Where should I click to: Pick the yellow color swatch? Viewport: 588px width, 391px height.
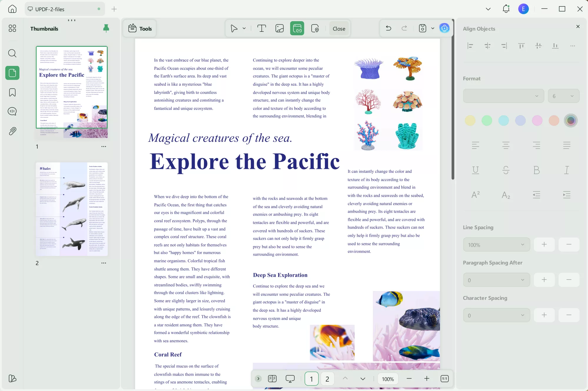(470, 121)
